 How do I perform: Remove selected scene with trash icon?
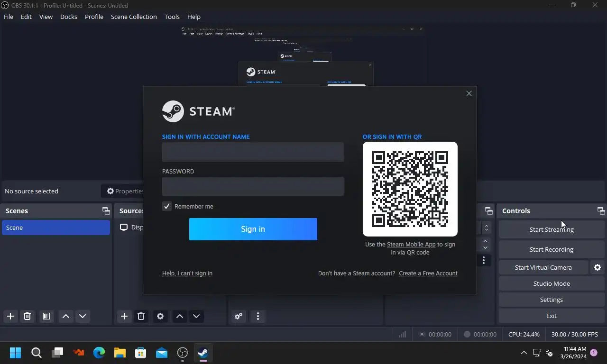tap(27, 316)
